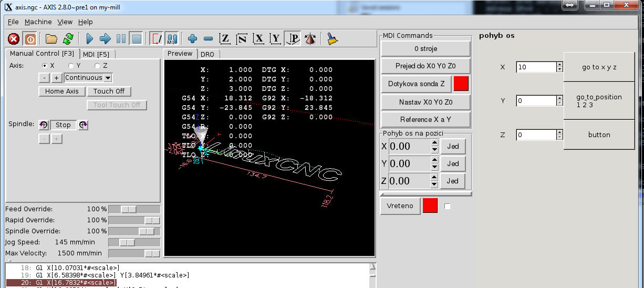Toggle the Emergency Stop button
This screenshot has width=644, height=288.
point(14,39)
